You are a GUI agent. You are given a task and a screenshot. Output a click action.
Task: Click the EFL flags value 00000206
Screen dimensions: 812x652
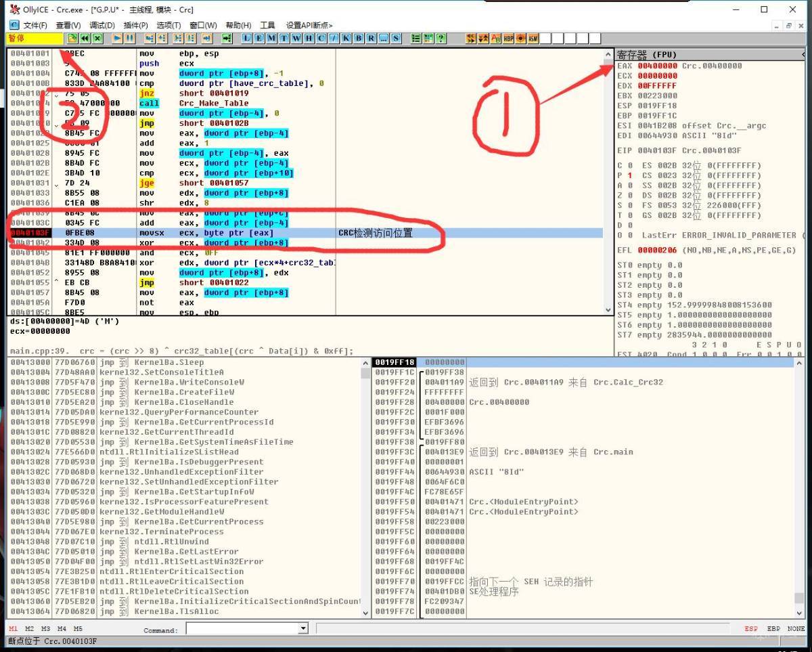tap(657, 250)
